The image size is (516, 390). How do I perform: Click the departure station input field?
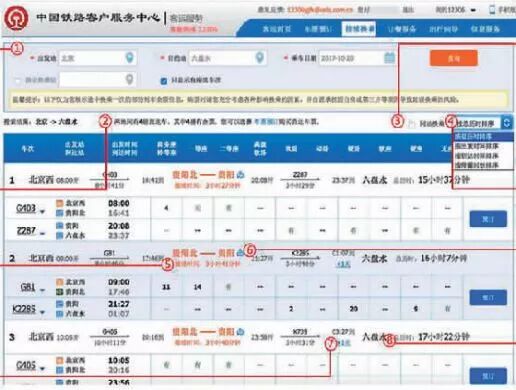97,58
